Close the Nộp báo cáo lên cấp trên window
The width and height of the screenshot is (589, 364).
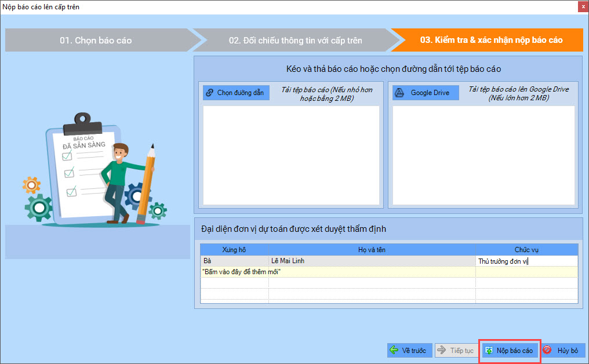coord(581,7)
